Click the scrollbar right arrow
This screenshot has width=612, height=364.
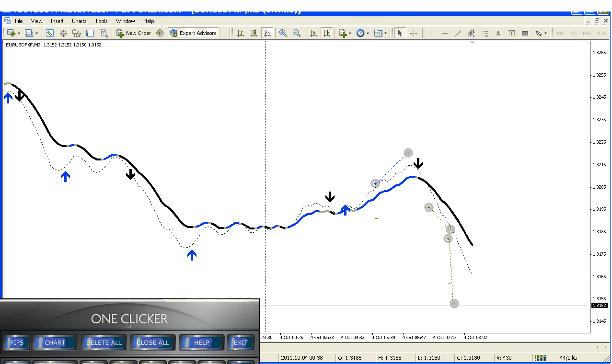pyautogui.click(x=606, y=347)
